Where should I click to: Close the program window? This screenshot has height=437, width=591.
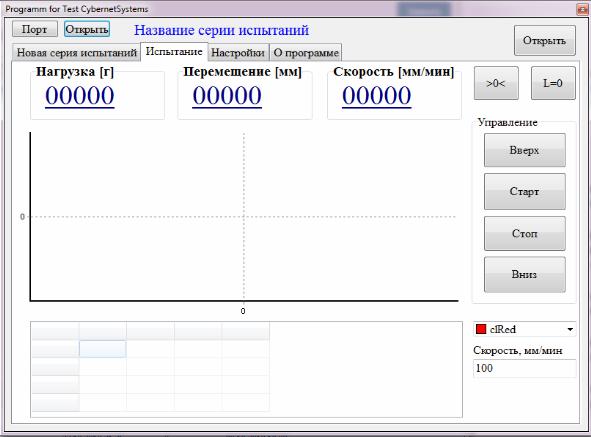click(x=582, y=9)
